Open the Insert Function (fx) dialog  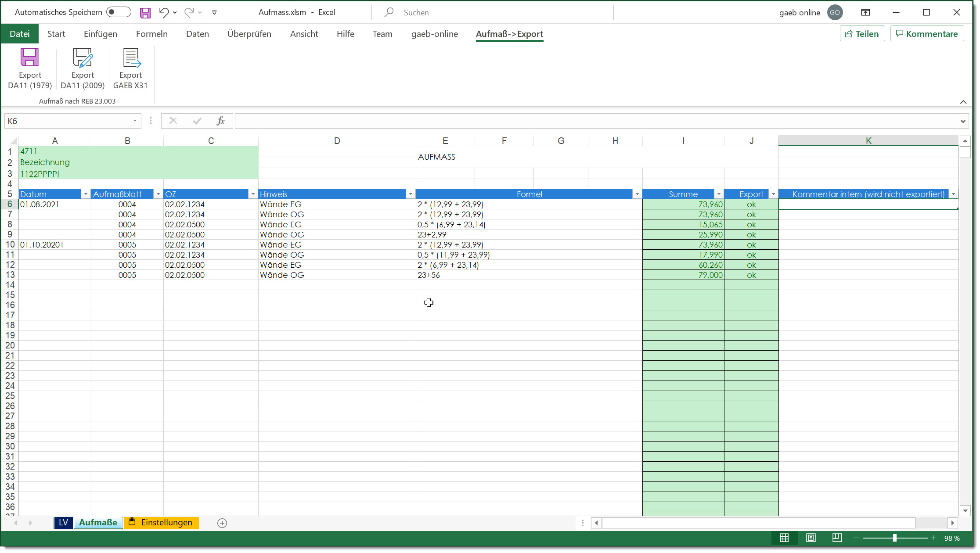220,121
